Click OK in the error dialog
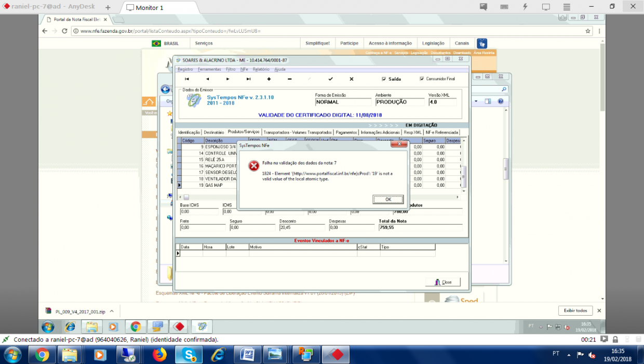 [388, 199]
